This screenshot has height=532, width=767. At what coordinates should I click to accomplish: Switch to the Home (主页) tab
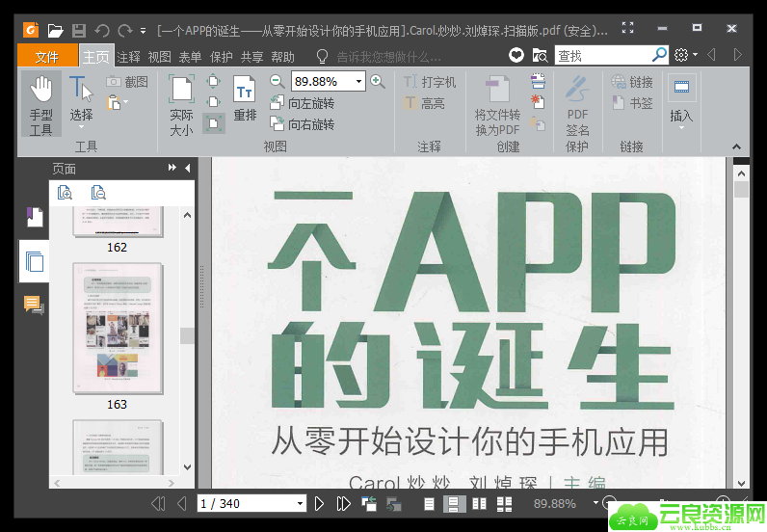click(x=96, y=56)
